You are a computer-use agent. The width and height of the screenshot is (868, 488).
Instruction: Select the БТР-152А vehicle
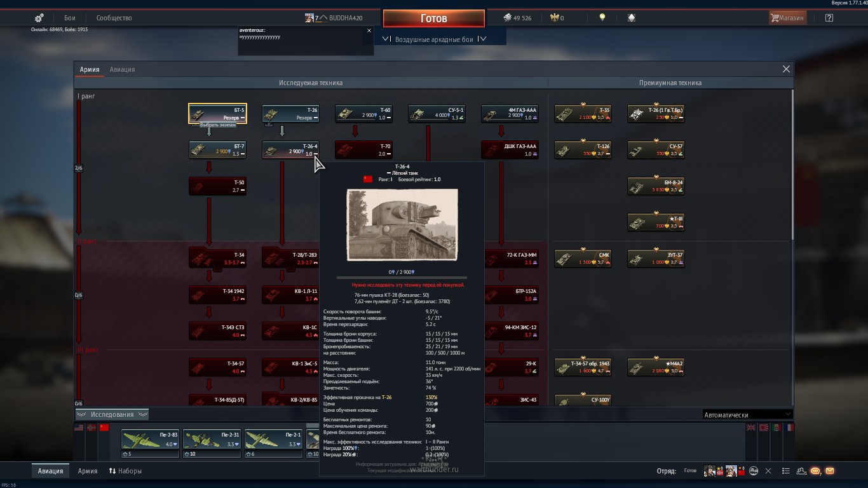(x=511, y=295)
